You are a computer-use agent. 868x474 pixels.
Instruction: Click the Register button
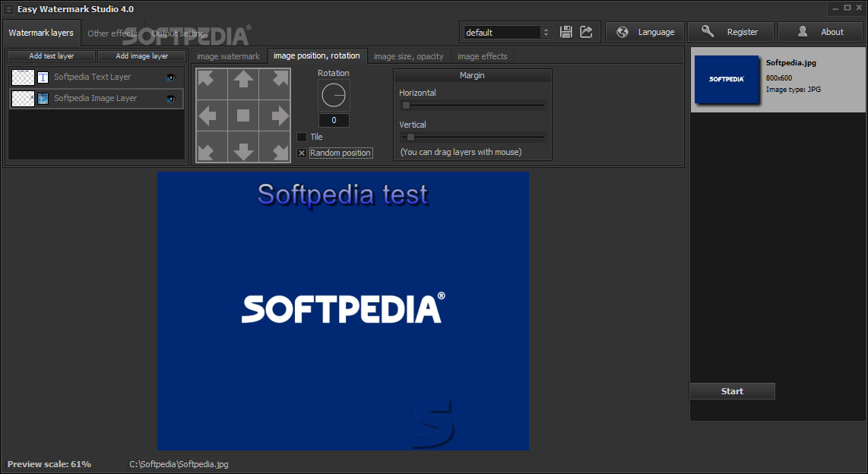coord(730,32)
